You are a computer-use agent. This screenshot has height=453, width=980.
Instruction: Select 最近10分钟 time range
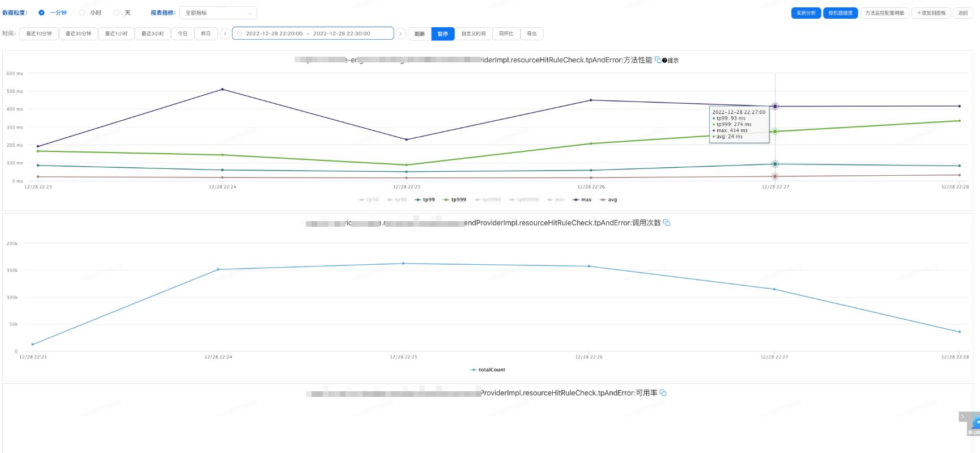pyautogui.click(x=39, y=33)
